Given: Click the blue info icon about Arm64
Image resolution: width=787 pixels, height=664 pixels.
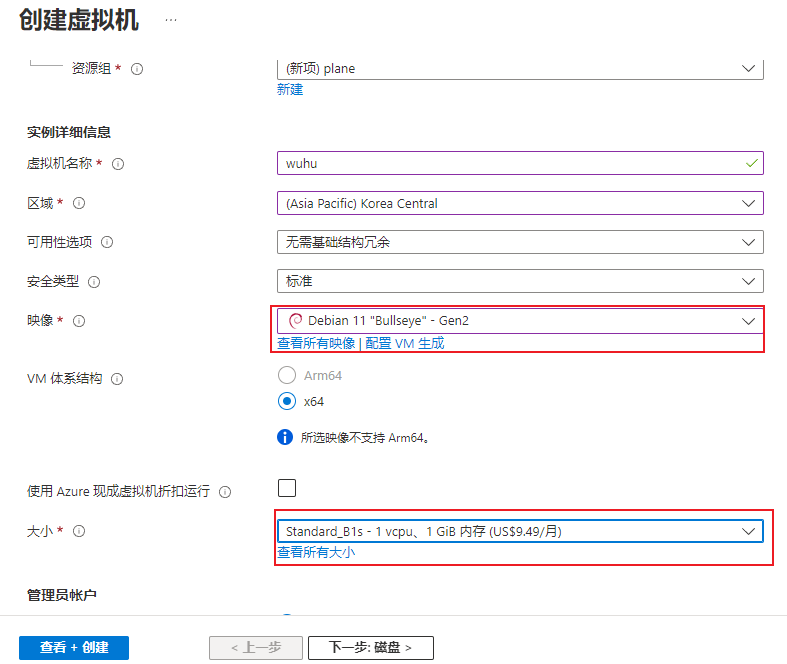Looking at the screenshot, I should tap(285, 437).
